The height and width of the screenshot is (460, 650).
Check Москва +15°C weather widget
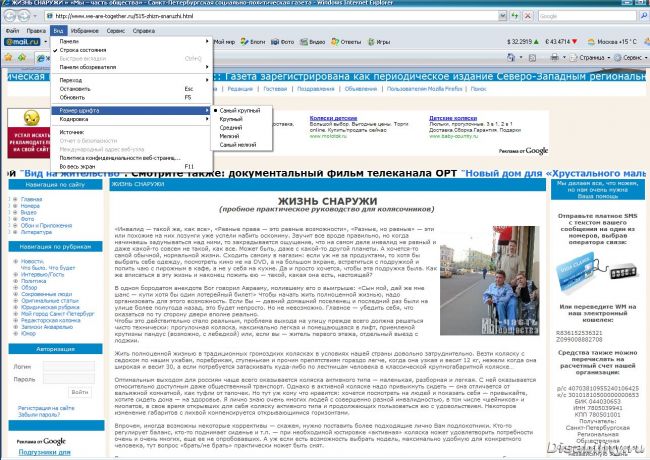click(x=612, y=42)
